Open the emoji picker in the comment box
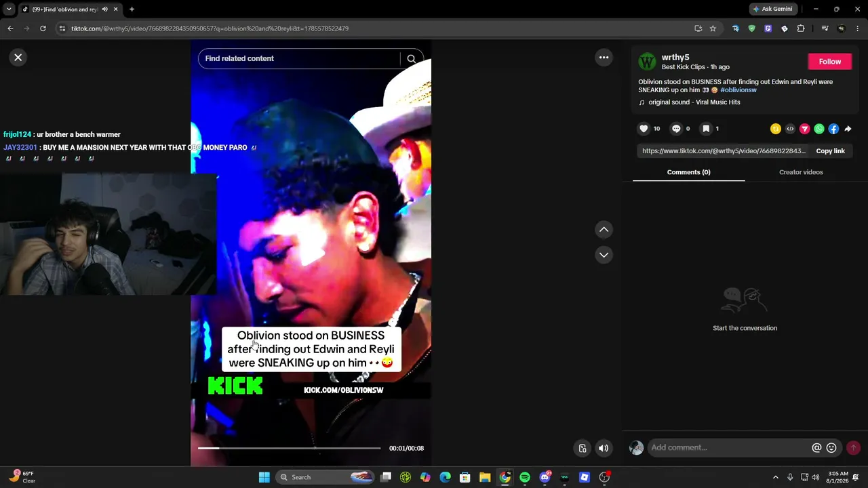868x488 pixels. (x=831, y=447)
